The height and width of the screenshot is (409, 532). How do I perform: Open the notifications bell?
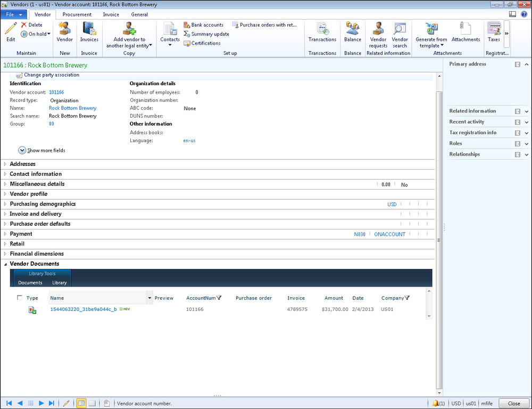435,403
